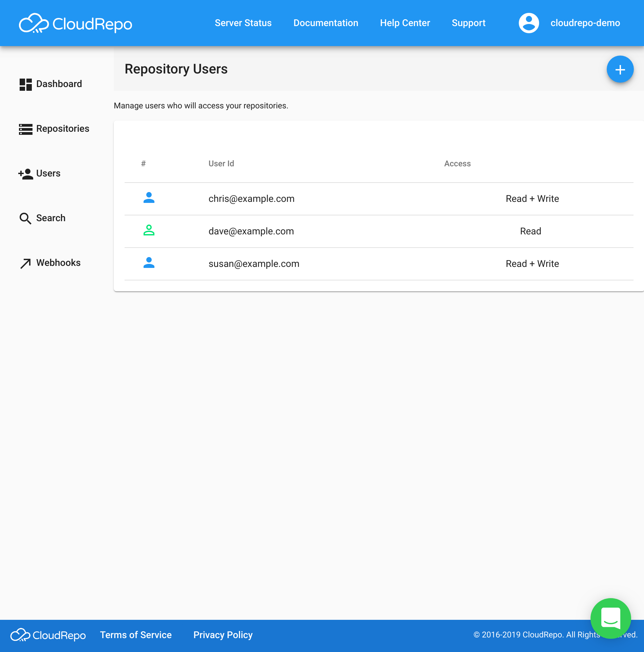Click Read access for dave
Image resolution: width=644 pixels, height=652 pixels.
(531, 231)
